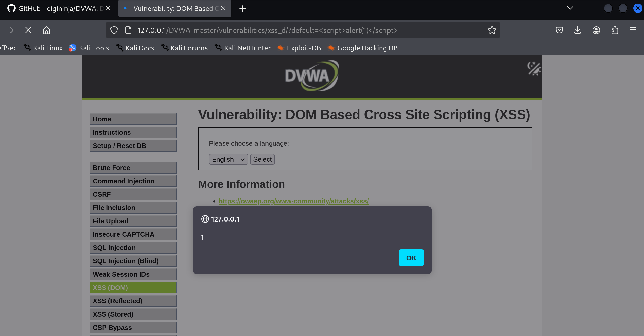Image resolution: width=644 pixels, height=336 pixels.
Task: Bookmark this page with star icon
Action: pos(492,30)
